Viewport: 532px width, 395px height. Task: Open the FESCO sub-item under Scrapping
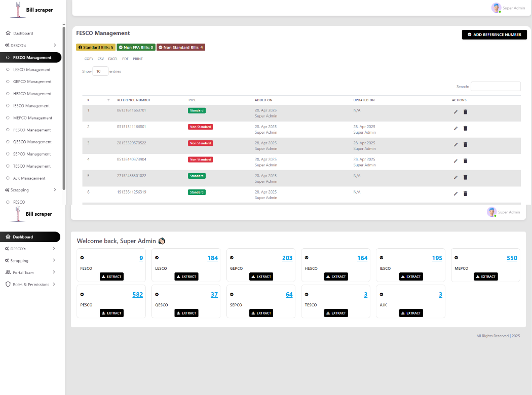tap(19, 202)
